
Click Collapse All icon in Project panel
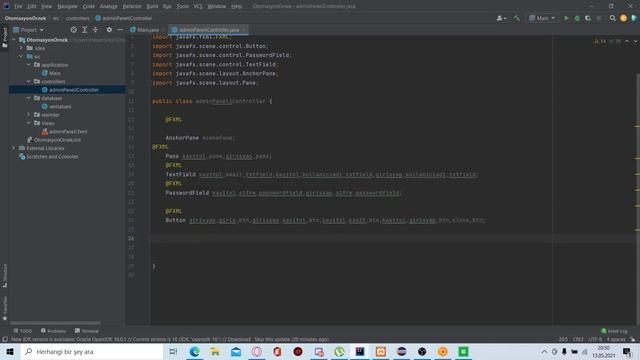point(95,30)
